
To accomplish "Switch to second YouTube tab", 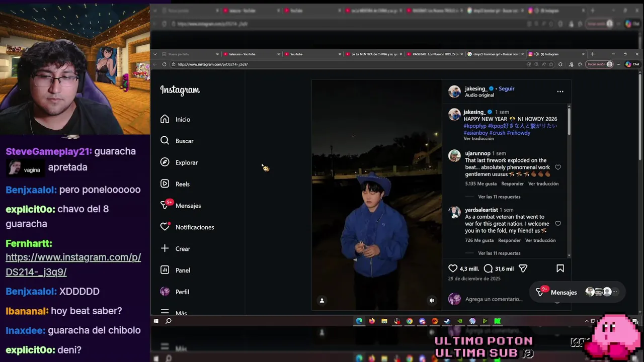I will coord(312,54).
